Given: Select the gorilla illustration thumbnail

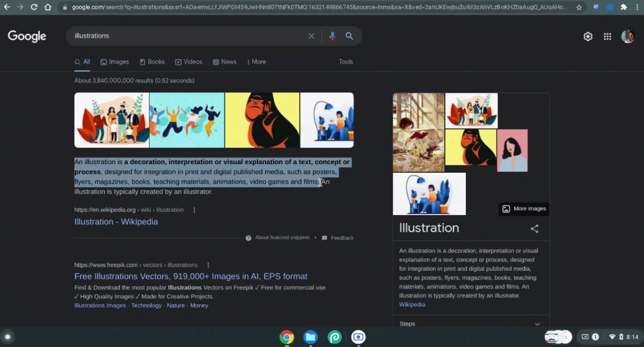Looking at the screenshot, I should (x=262, y=120).
